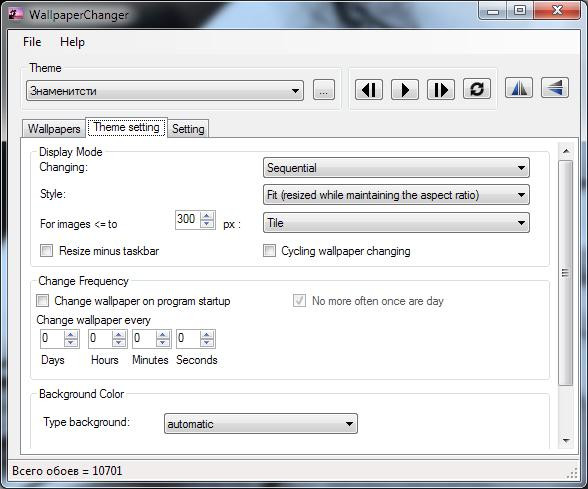This screenshot has height=489, width=588.
Task: Select the Theme setting tab
Action: click(126, 127)
